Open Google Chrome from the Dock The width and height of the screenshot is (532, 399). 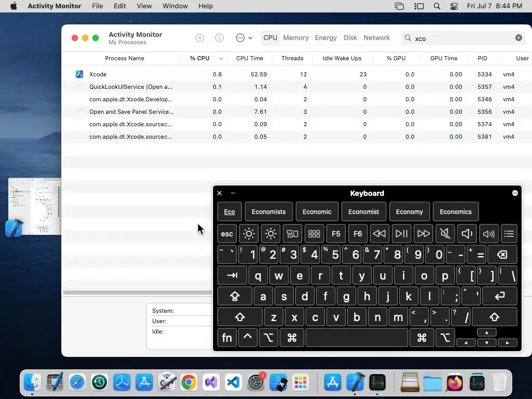click(x=189, y=382)
